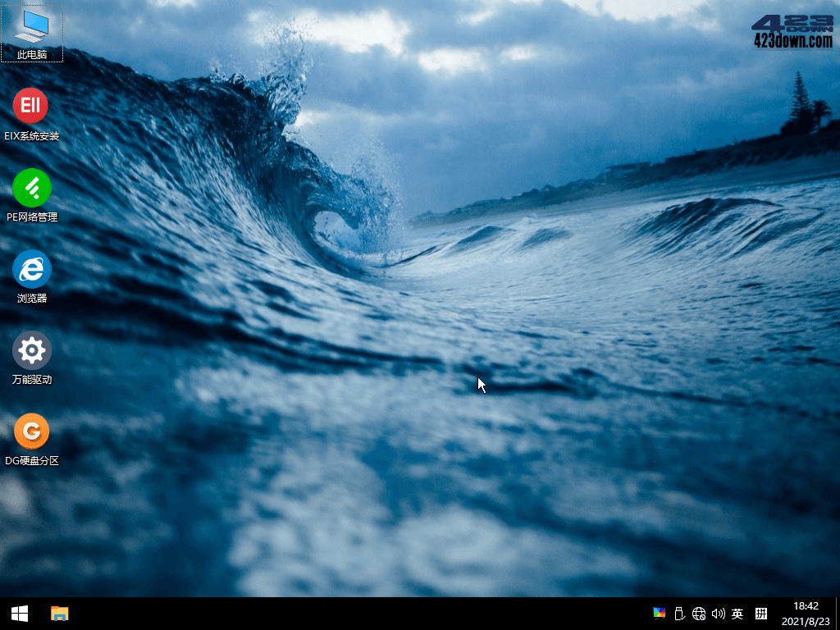The image size is (840, 630).
Task: Open the network status tray icon
Action: (698, 613)
